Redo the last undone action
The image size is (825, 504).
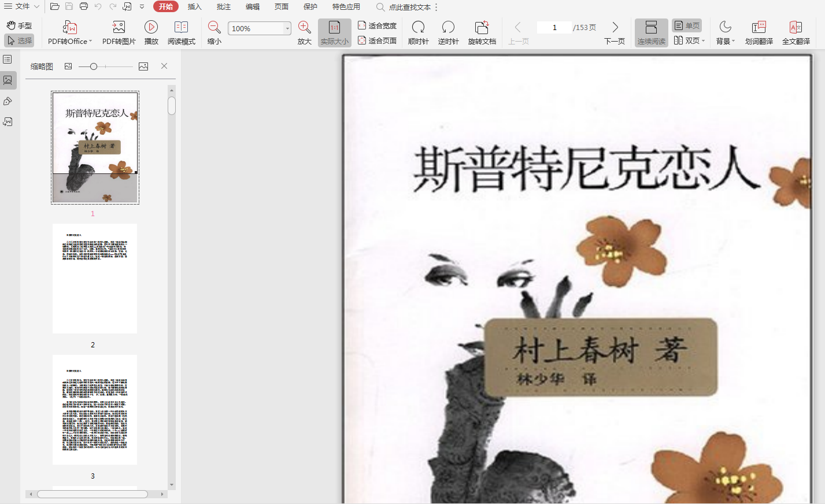[x=113, y=7]
